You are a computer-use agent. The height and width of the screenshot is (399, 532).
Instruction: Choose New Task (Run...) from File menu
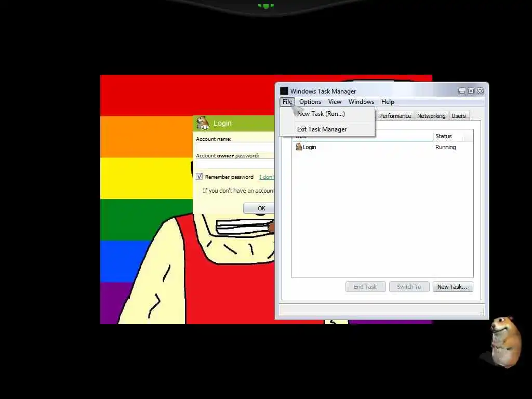pyautogui.click(x=327, y=114)
